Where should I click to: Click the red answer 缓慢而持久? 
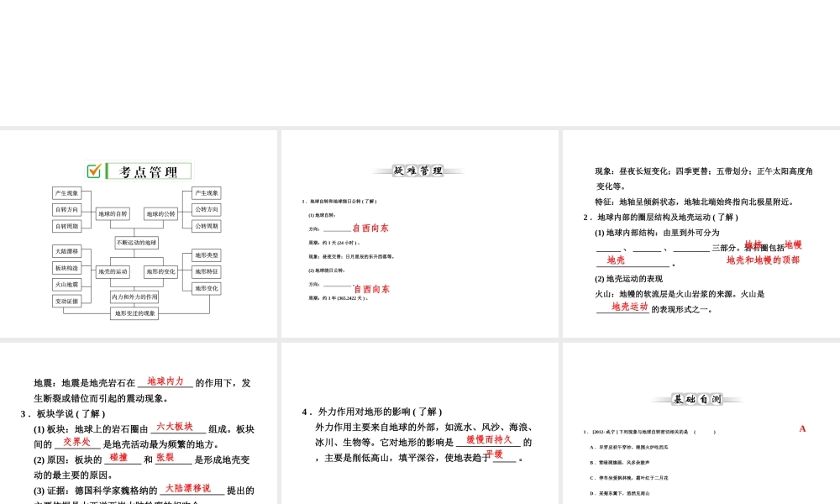(x=489, y=439)
